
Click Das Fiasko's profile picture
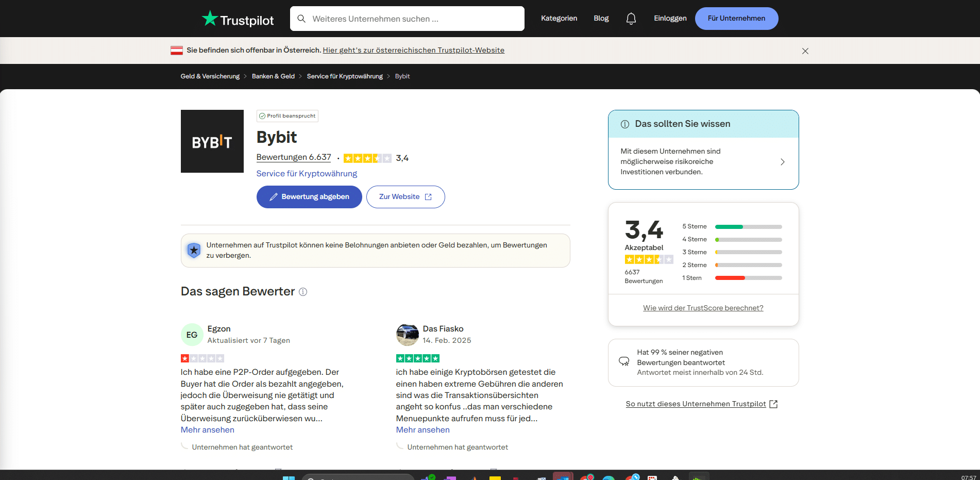click(407, 335)
